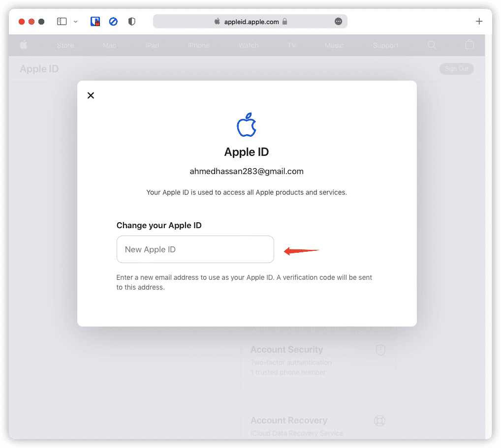Open the Music menu item
This screenshot has width=501, height=448.
[x=334, y=45]
